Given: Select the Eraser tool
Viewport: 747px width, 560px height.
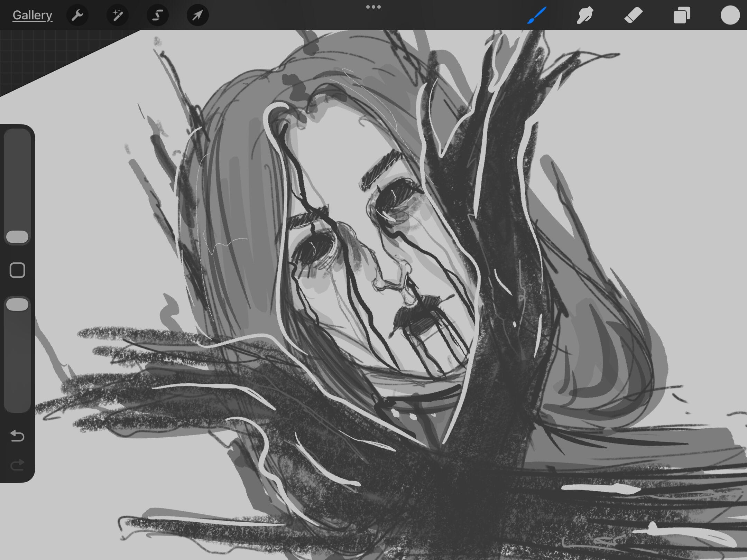Looking at the screenshot, I should [x=633, y=15].
